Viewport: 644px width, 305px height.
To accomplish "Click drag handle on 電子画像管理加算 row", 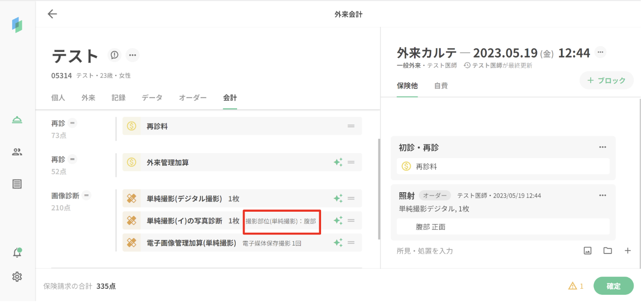I will pyautogui.click(x=351, y=242).
